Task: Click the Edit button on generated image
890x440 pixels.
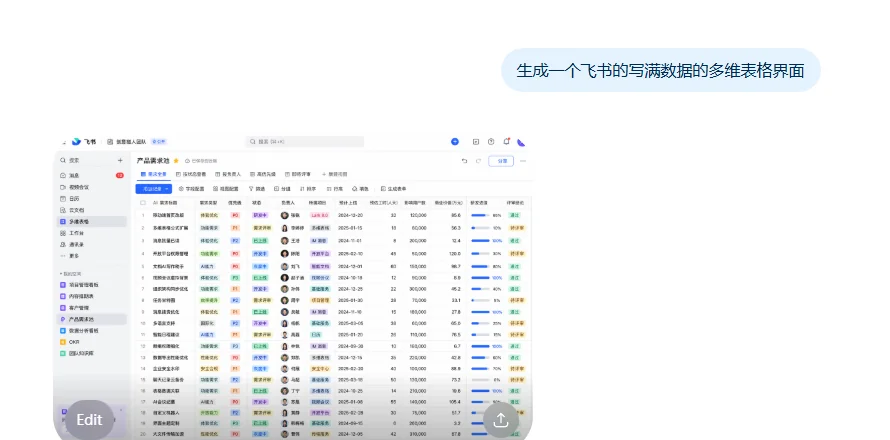Action: 90,420
